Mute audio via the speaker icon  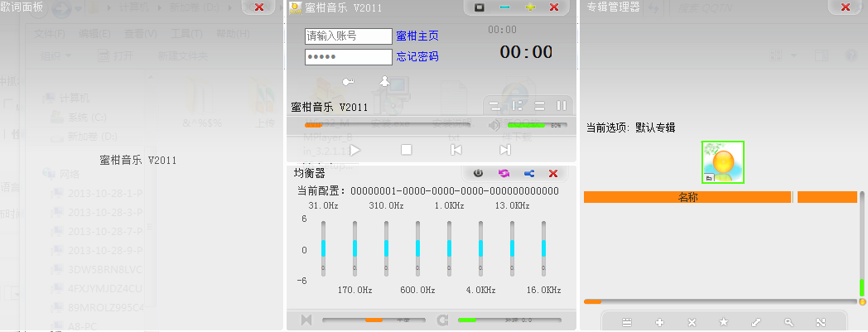[494, 126]
